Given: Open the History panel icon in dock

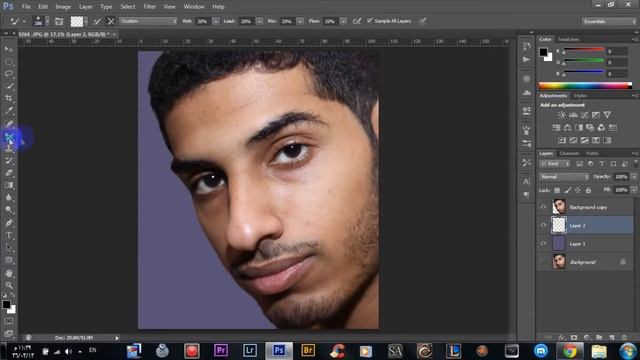Looking at the screenshot, I should click(x=527, y=46).
